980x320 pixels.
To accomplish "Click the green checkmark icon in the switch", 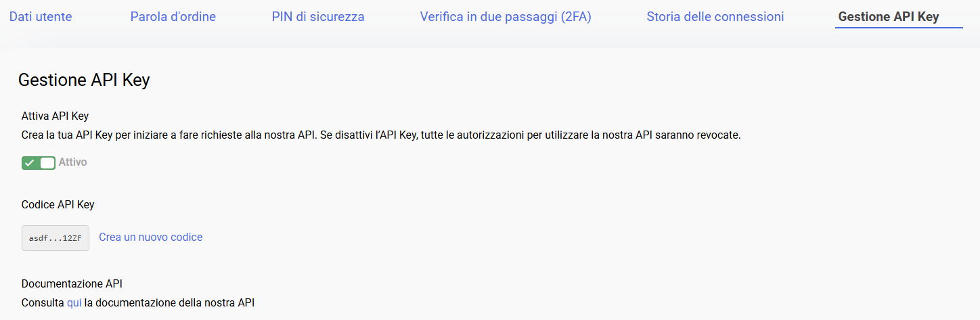I will [30, 162].
